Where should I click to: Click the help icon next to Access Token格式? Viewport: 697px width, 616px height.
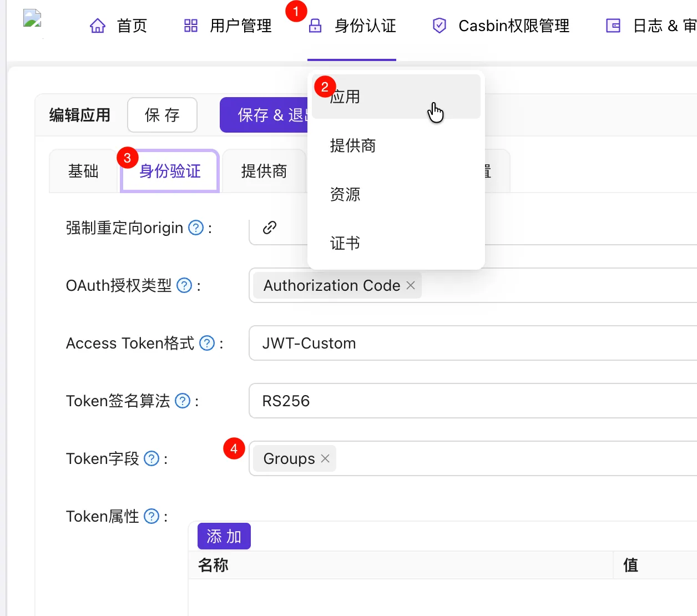point(207,343)
